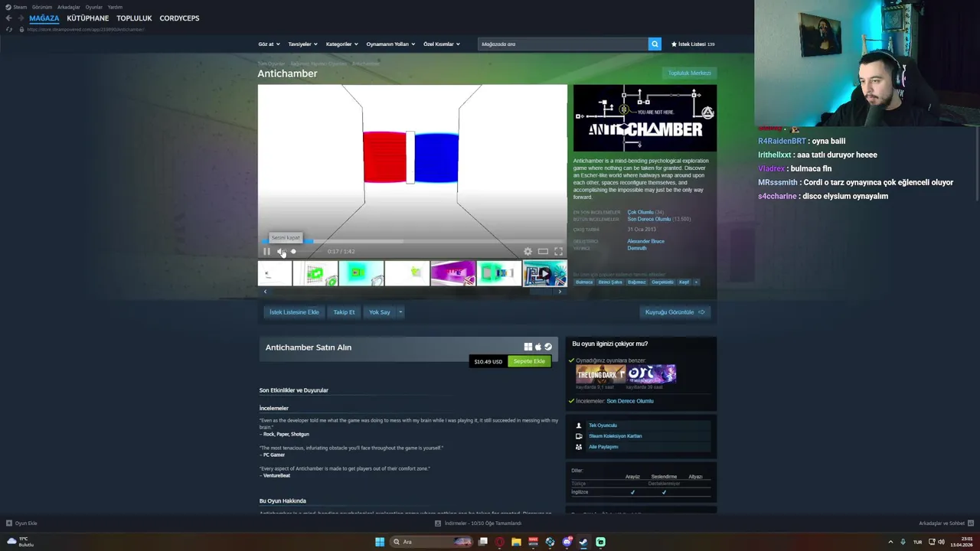Open the Oyunlar menu
Image resolution: width=980 pixels, height=551 pixels.
[94, 7]
